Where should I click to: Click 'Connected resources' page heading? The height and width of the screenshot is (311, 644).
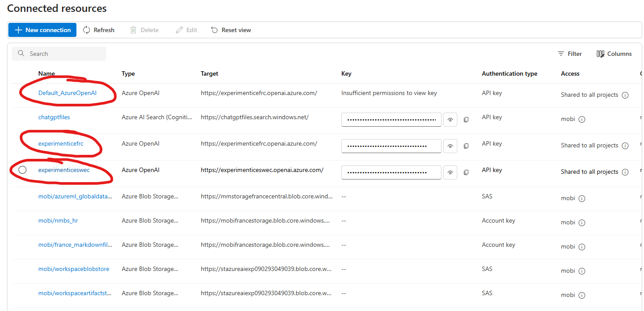(57, 8)
